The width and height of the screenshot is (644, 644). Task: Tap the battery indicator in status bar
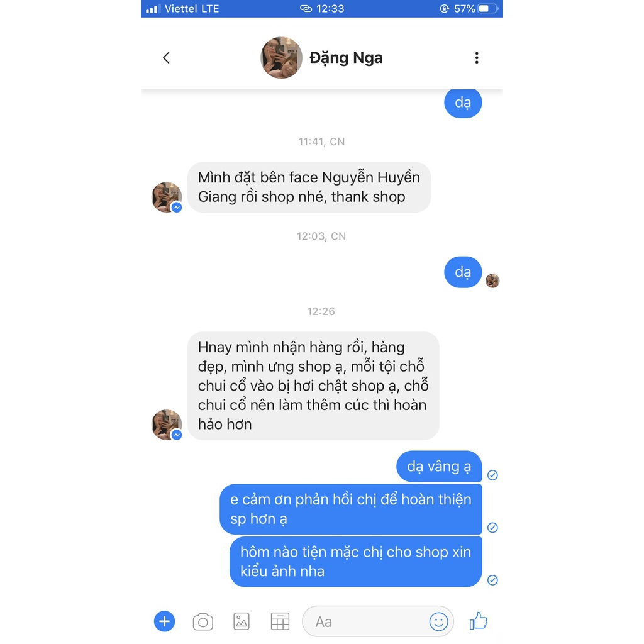click(488, 9)
